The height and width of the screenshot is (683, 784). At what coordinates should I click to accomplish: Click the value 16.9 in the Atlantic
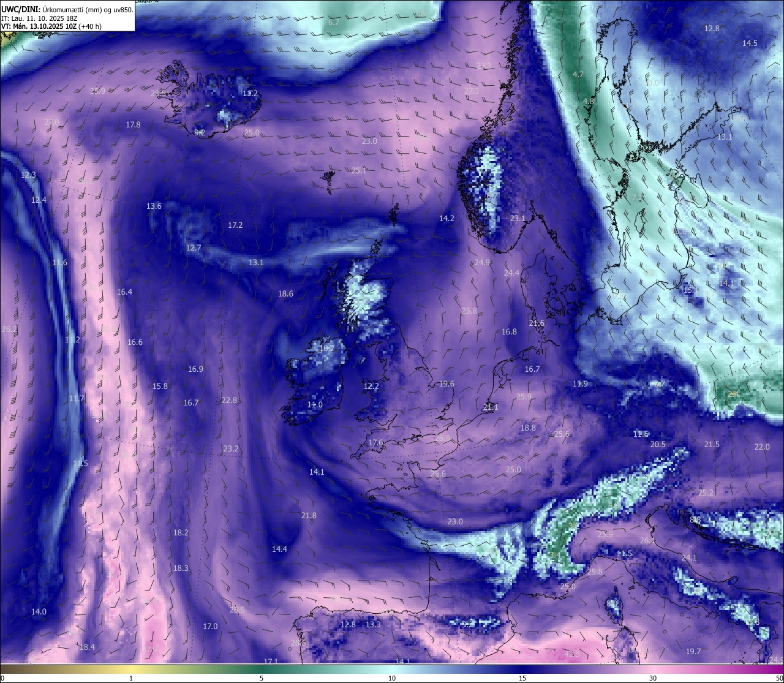pyautogui.click(x=195, y=369)
